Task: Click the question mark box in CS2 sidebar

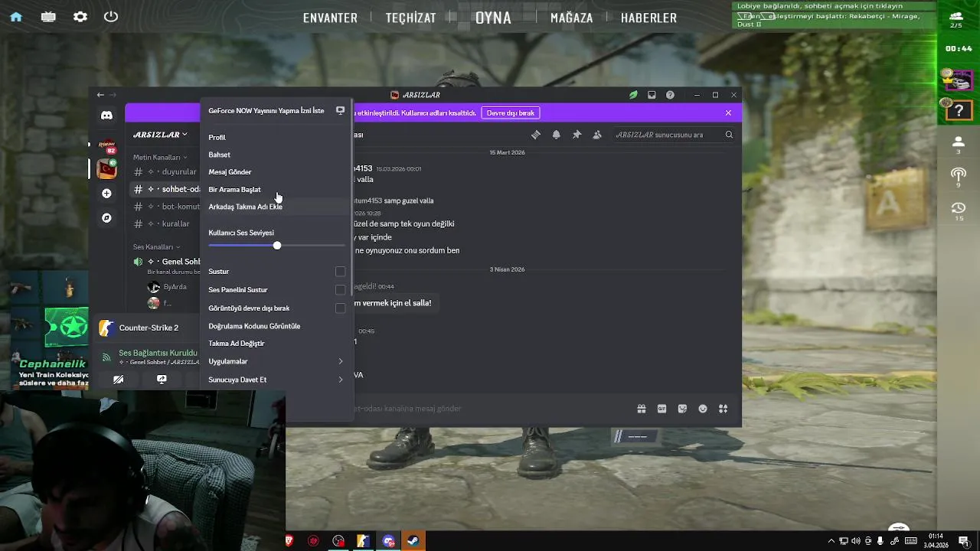Action: [959, 110]
